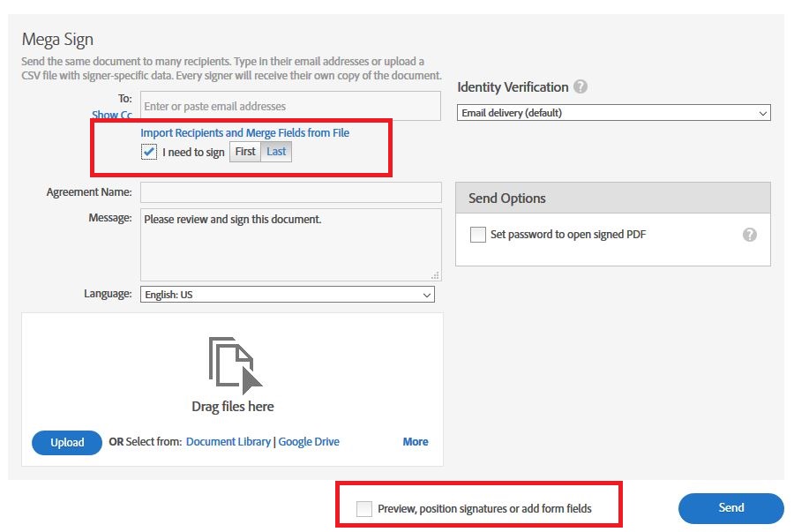Click the Send button
Viewport: 794px width, 532px height.
click(x=730, y=507)
